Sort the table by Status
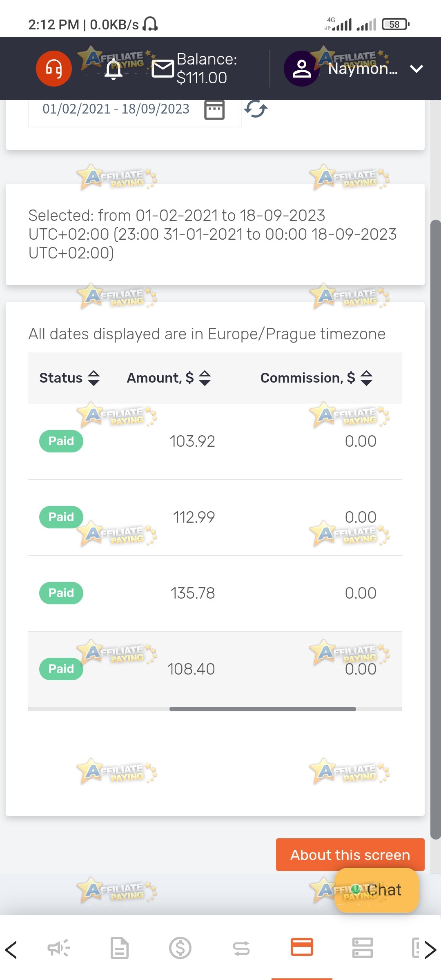This screenshot has height=980, width=441. (x=69, y=378)
